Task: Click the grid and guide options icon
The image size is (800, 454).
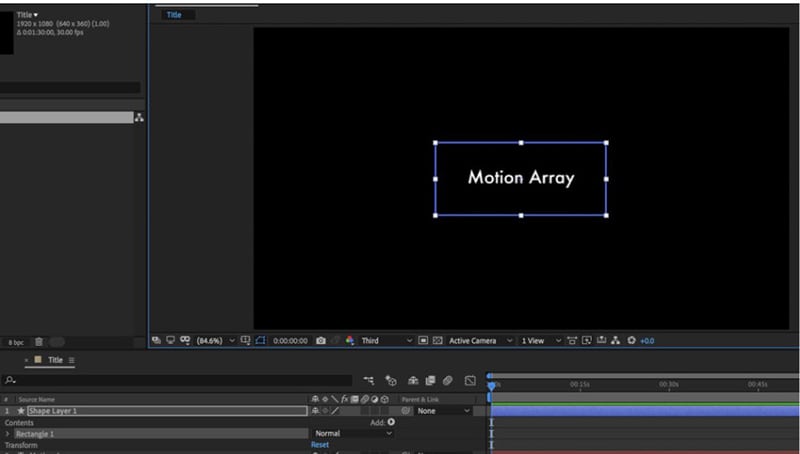Action: point(245,340)
